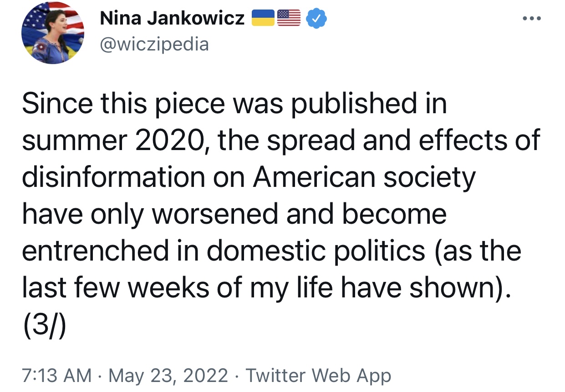Click the phrase "American society"

364,177
